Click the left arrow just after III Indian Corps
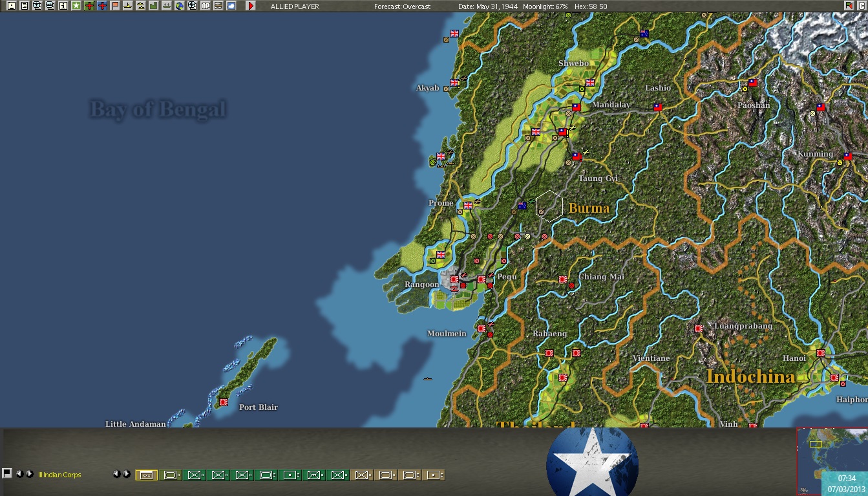 click(x=117, y=474)
